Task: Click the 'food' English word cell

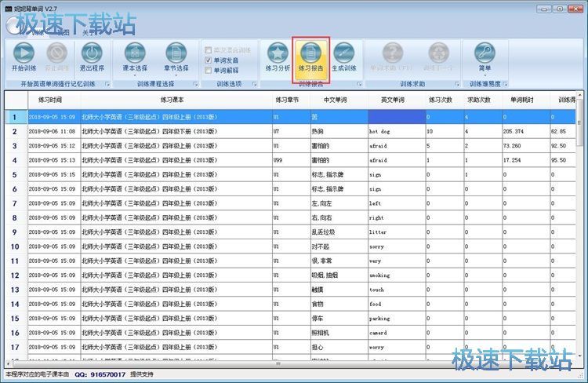Action: pyautogui.click(x=397, y=304)
